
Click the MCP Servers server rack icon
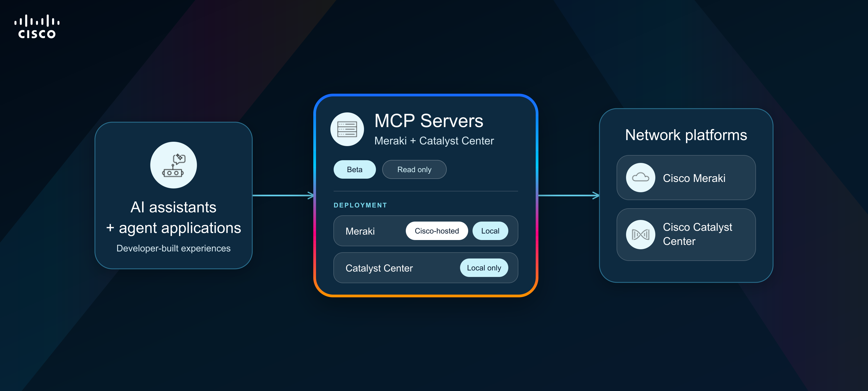click(347, 129)
